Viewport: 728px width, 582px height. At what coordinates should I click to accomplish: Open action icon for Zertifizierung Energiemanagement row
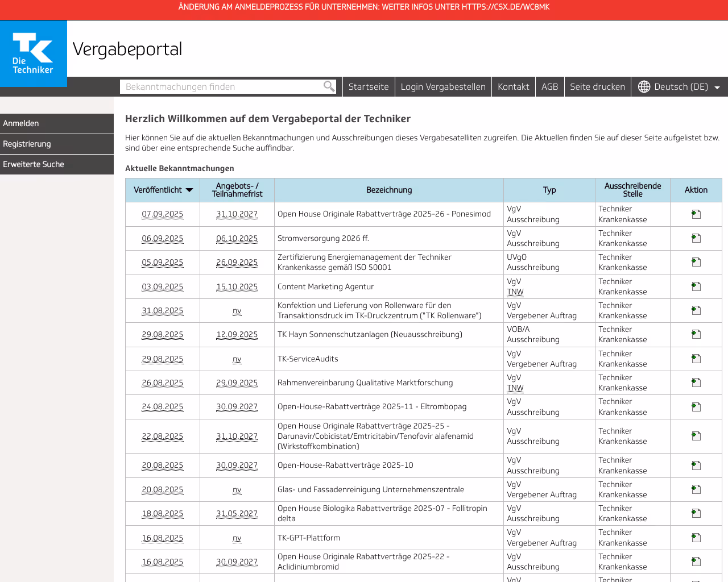(696, 262)
